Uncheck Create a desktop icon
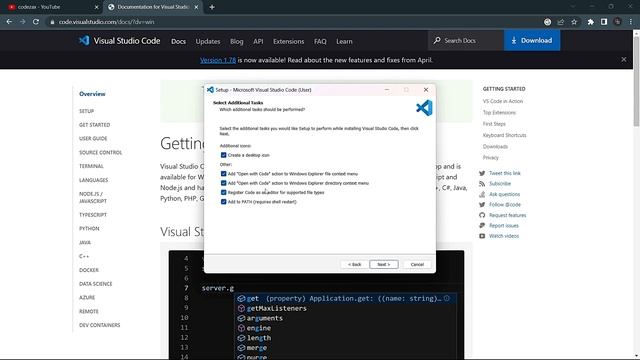The image size is (640, 360). click(x=223, y=155)
